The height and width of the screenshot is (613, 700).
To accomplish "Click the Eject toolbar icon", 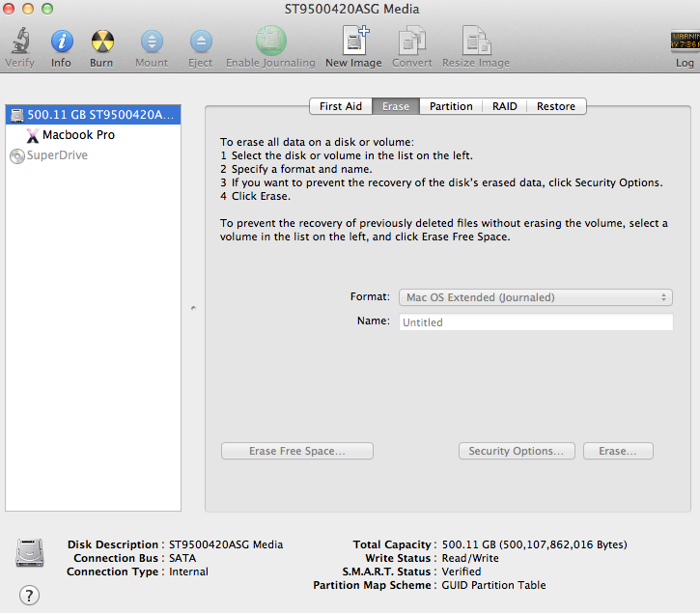I will (201, 42).
